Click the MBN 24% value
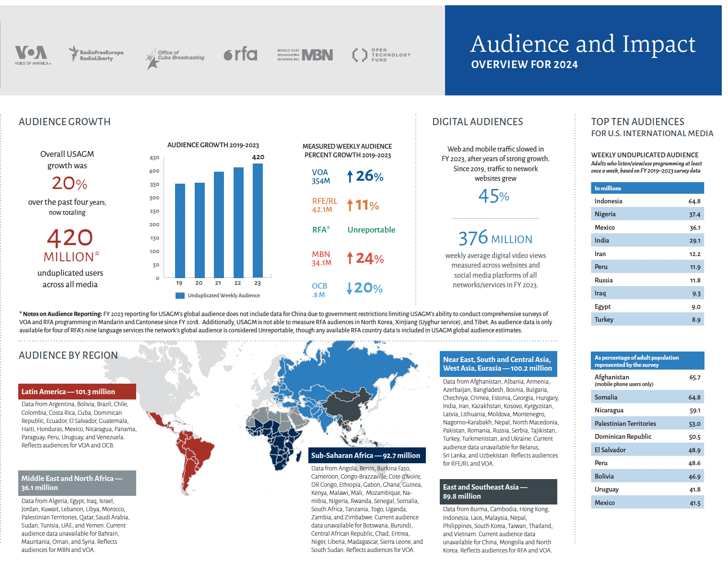The height and width of the screenshot is (563, 728). pyautogui.click(x=370, y=258)
